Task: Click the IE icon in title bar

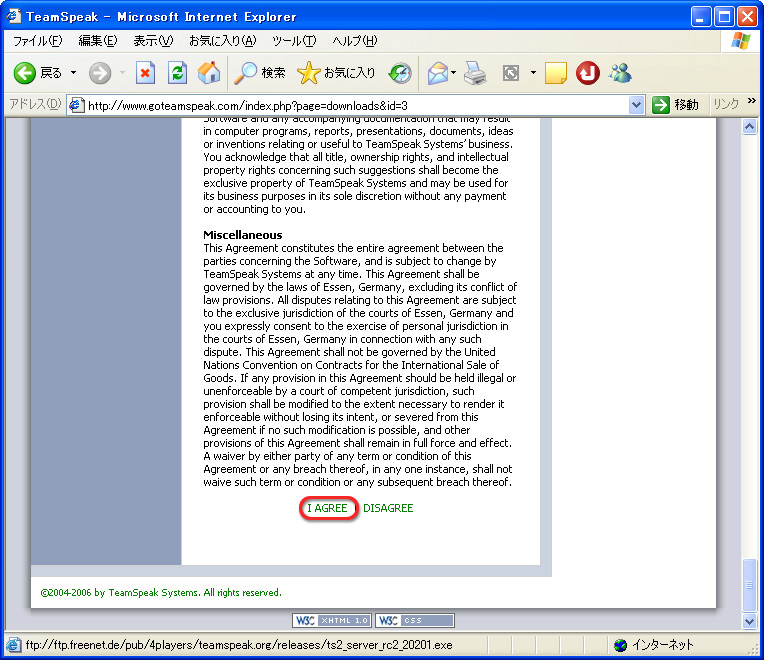Action: (x=13, y=17)
